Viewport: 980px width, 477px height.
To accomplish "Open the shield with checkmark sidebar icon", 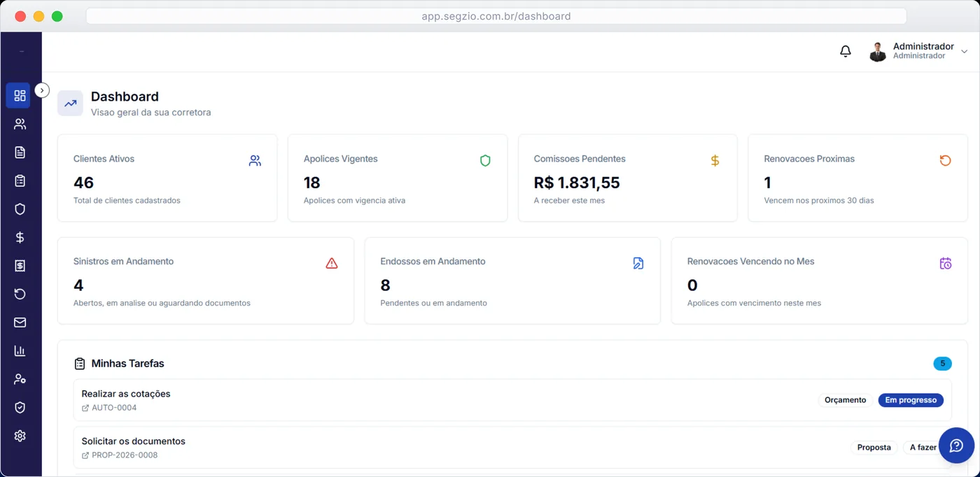I will coord(20,407).
